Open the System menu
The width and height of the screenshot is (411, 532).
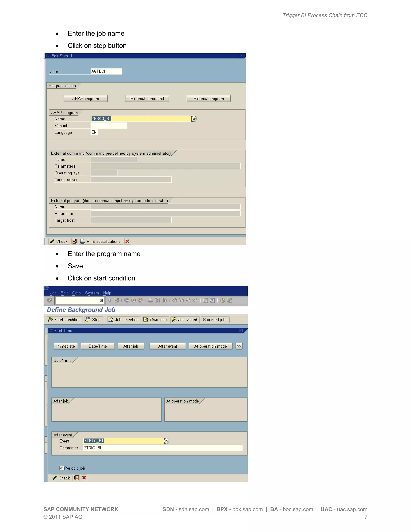coord(92,293)
